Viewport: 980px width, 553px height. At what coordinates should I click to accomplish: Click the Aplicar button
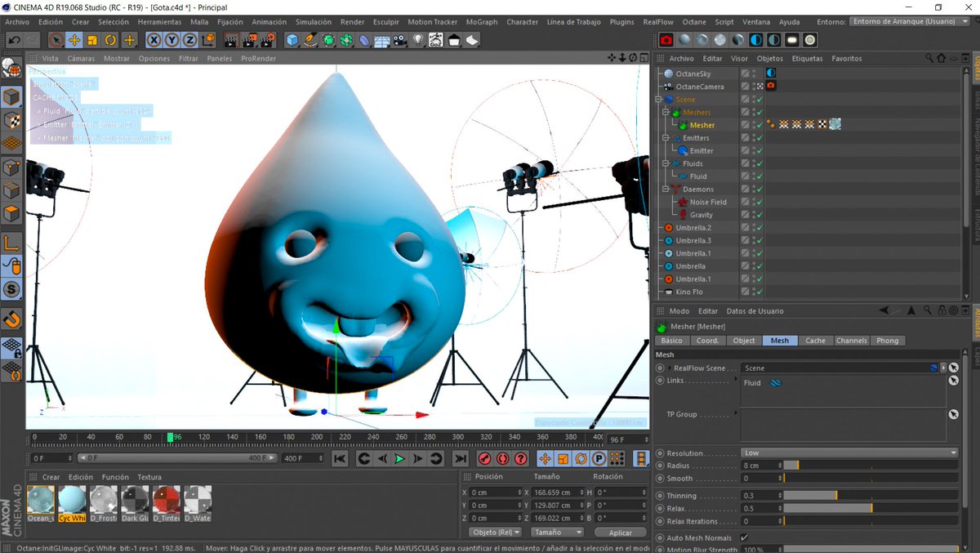point(621,533)
